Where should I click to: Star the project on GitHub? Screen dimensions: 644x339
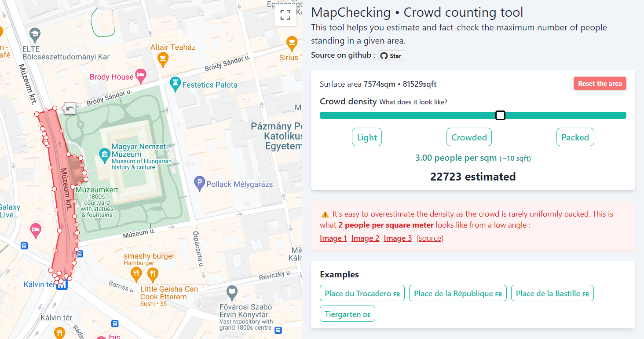pyautogui.click(x=391, y=56)
